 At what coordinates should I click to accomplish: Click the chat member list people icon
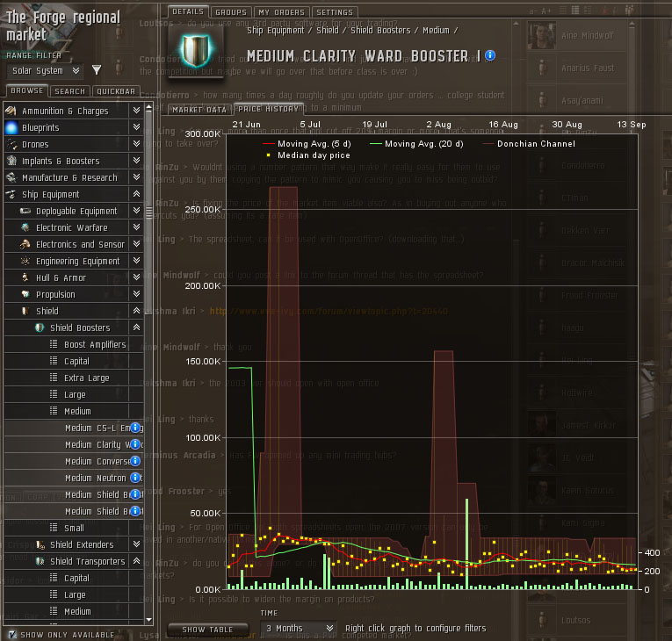point(630,11)
